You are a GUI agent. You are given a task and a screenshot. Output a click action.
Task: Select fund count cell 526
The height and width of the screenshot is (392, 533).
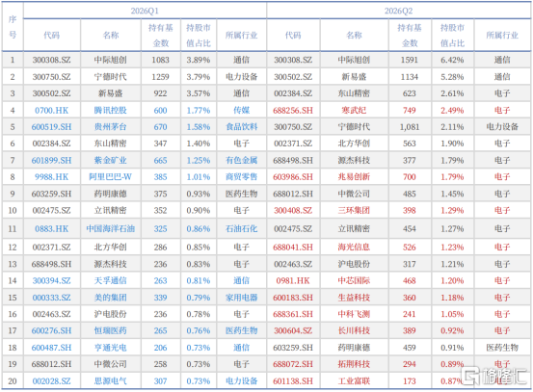[410, 248]
